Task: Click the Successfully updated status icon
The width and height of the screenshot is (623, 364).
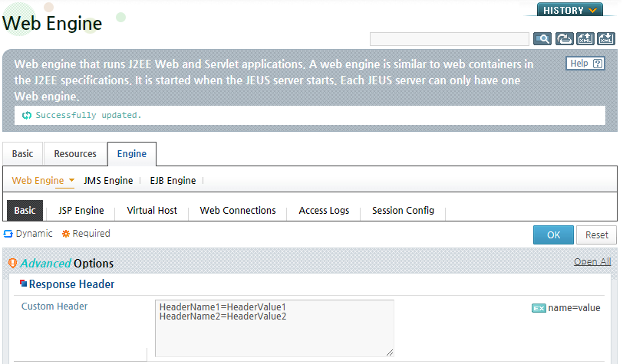Action: pos(27,116)
